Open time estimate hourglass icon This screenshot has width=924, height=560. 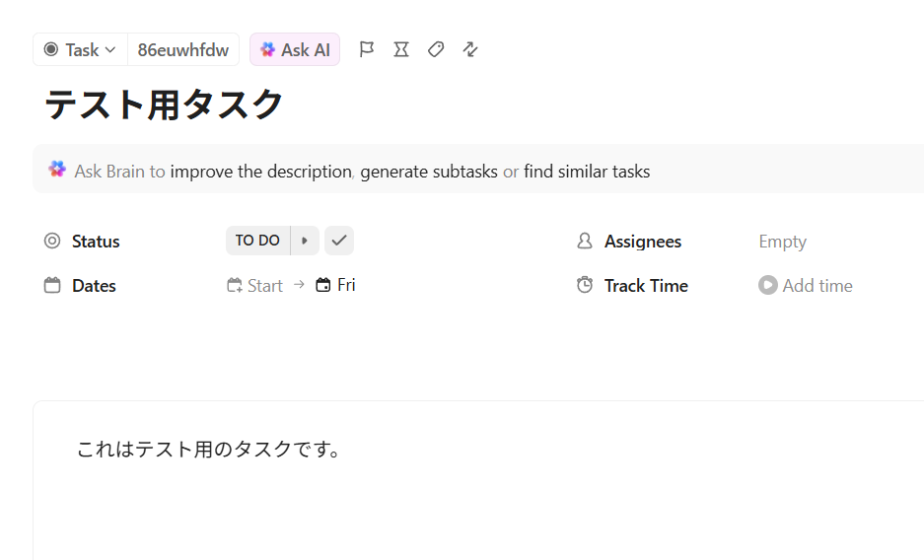point(401,49)
